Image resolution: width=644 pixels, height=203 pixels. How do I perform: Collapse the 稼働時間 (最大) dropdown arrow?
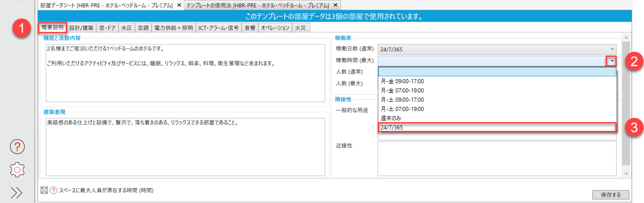pos(612,61)
